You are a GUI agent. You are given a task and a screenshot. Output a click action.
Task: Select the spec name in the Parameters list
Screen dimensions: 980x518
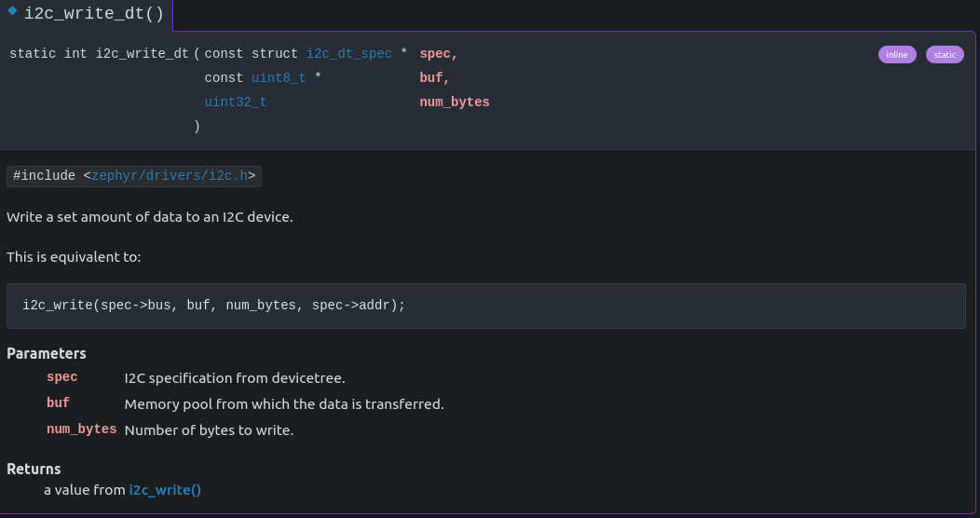pyautogui.click(x=62, y=377)
